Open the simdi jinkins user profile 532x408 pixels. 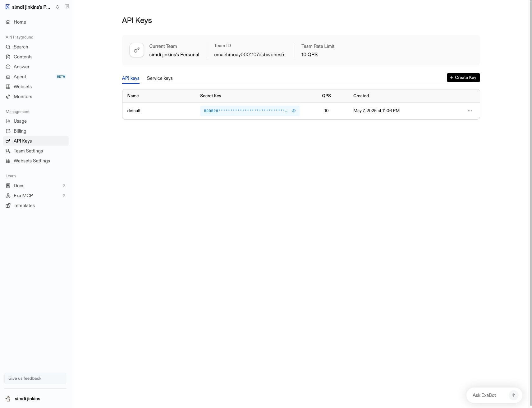[35, 399]
